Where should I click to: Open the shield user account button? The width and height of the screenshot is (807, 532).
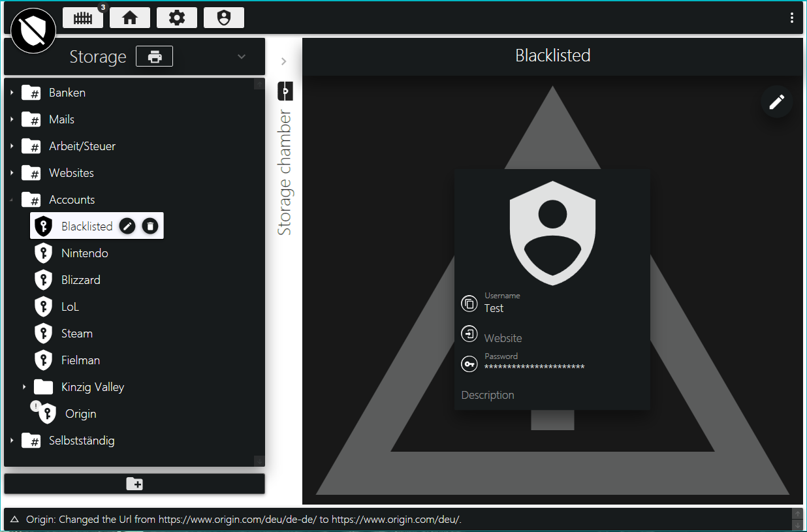224,18
